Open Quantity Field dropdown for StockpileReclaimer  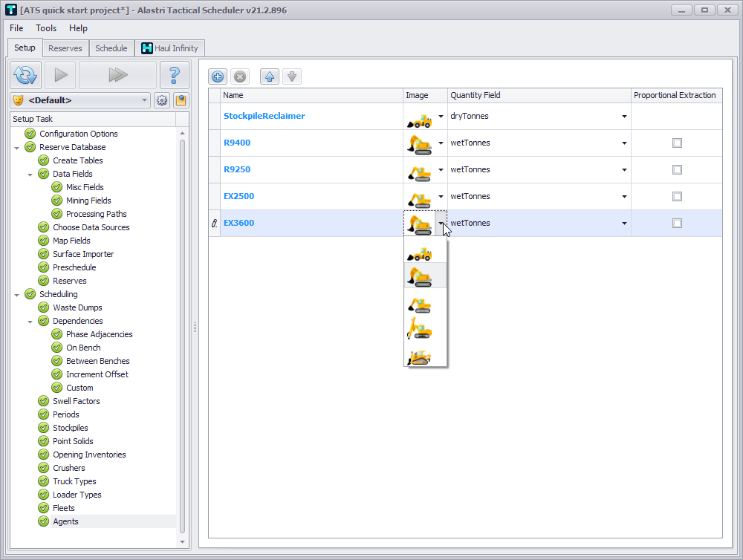point(623,117)
